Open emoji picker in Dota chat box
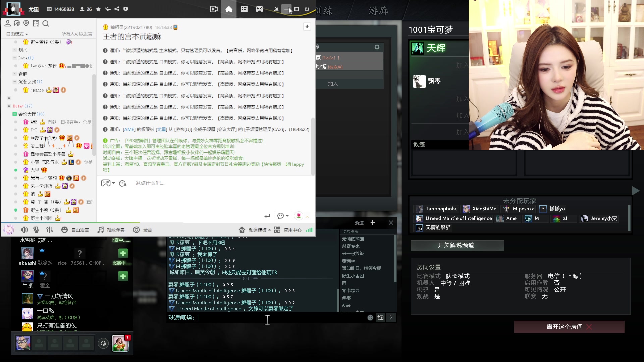Viewport: 644px width, 362px height. 370,317
